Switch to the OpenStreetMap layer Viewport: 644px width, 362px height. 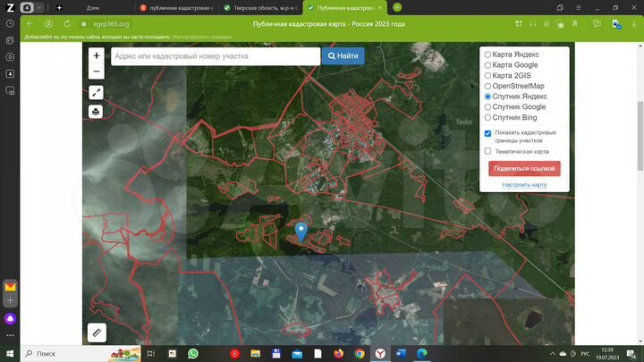(x=487, y=86)
